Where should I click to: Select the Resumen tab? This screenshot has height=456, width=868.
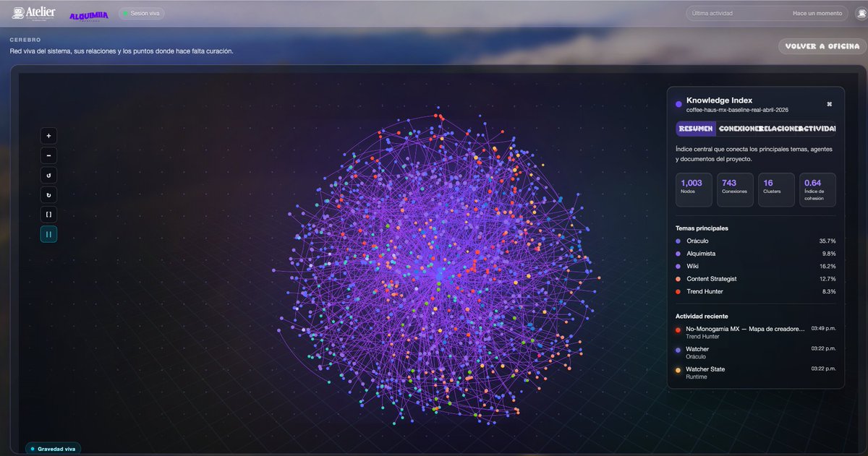695,129
